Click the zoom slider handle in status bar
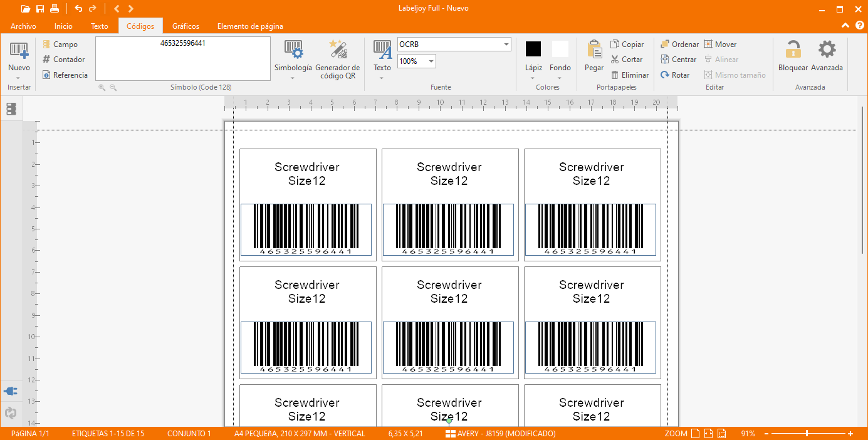The height and width of the screenshot is (440, 868). (x=807, y=434)
